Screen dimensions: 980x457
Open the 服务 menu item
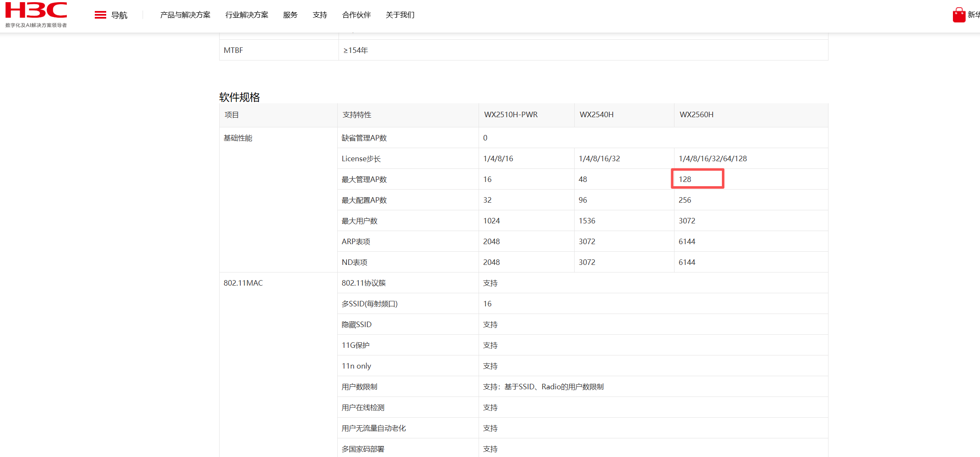pyautogui.click(x=290, y=15)
